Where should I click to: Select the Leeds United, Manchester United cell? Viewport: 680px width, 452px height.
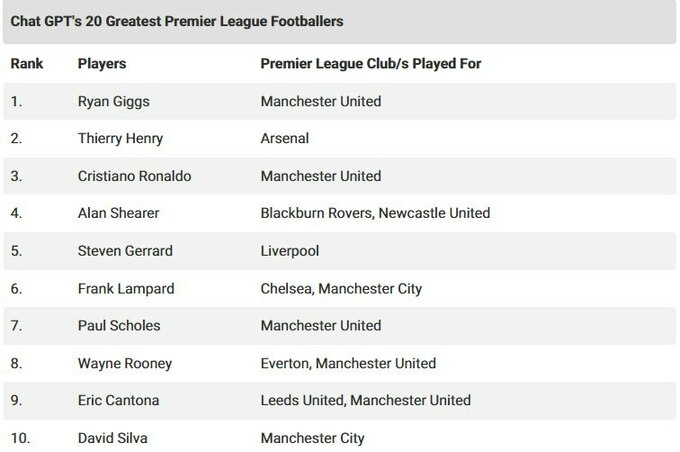365,400
